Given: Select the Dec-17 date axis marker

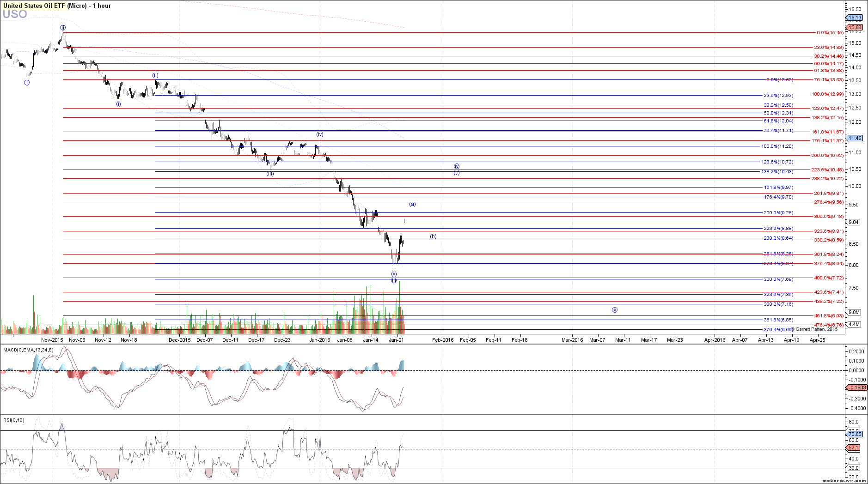Looking at the screenshot, I should point(256,340).
